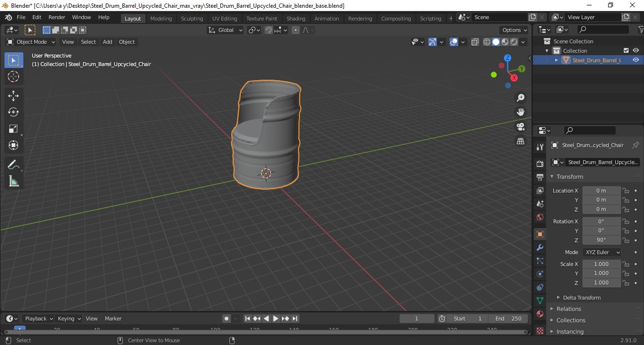Screen dimensions: 644x345
Task: Open the Options dropdown
Action: pos(514,30)
